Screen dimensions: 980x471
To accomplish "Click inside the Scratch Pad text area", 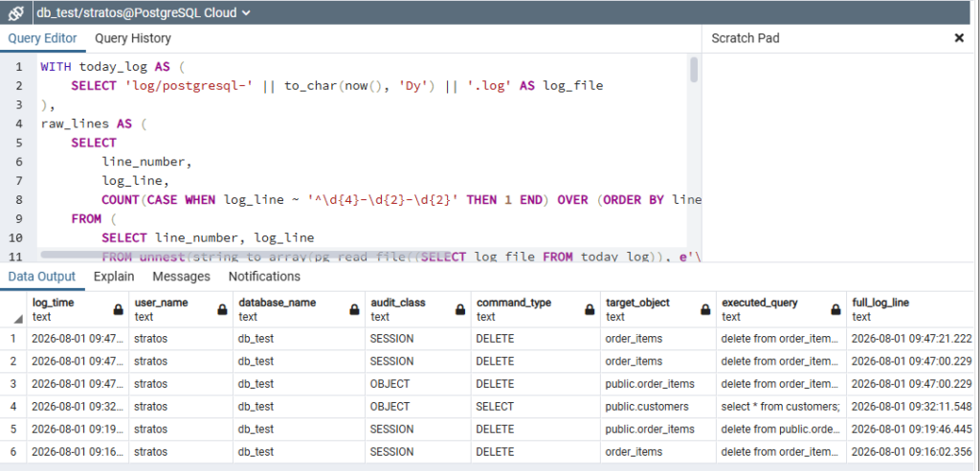I will [840, 156].
